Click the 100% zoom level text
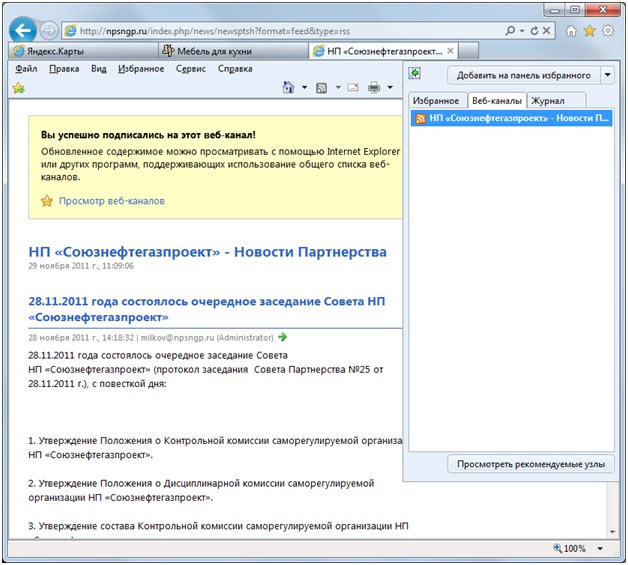Screen dimensions: 628x565 575,549
